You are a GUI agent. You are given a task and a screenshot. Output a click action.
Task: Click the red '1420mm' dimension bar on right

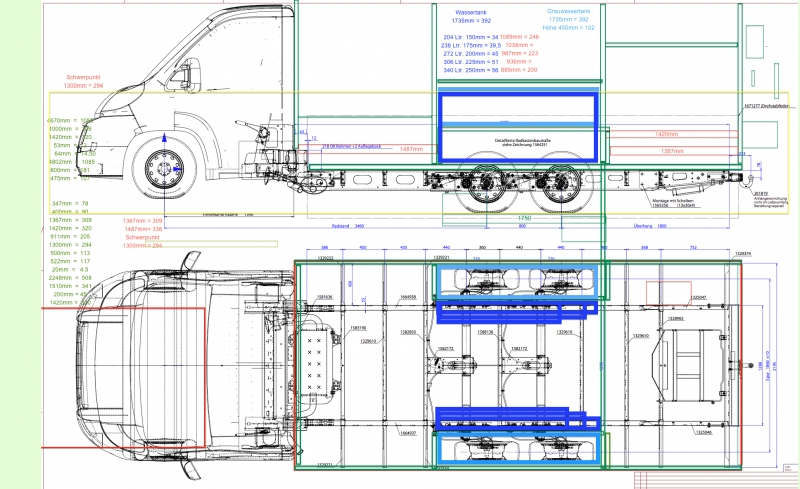(666, 132)
